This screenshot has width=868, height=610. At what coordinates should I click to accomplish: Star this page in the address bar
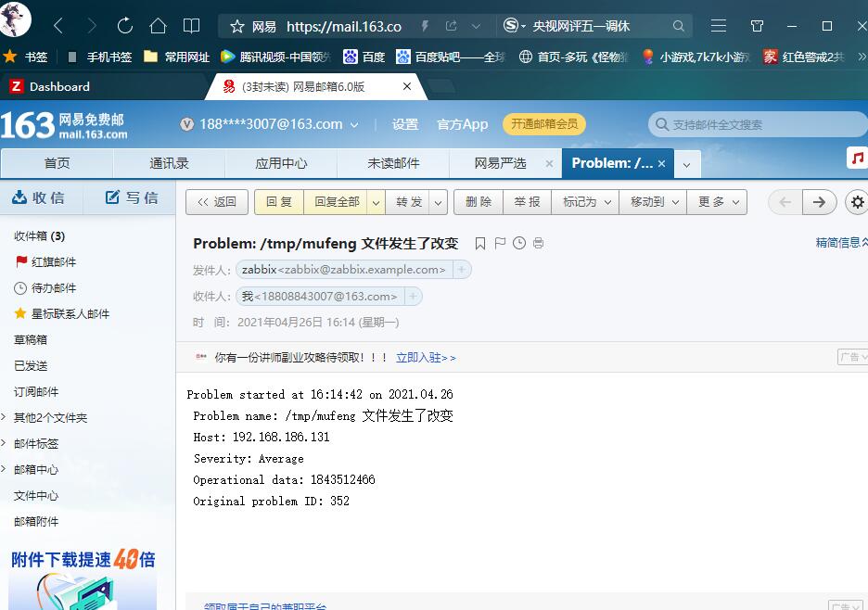[236, 26]
